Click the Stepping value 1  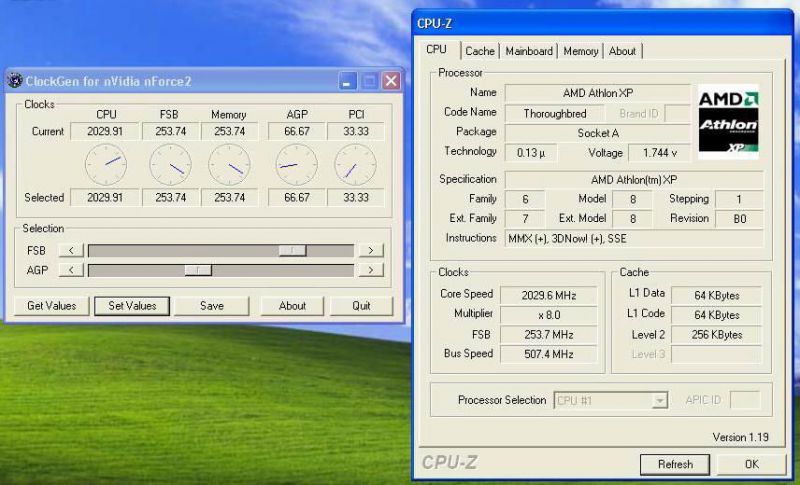click(739, 199)
